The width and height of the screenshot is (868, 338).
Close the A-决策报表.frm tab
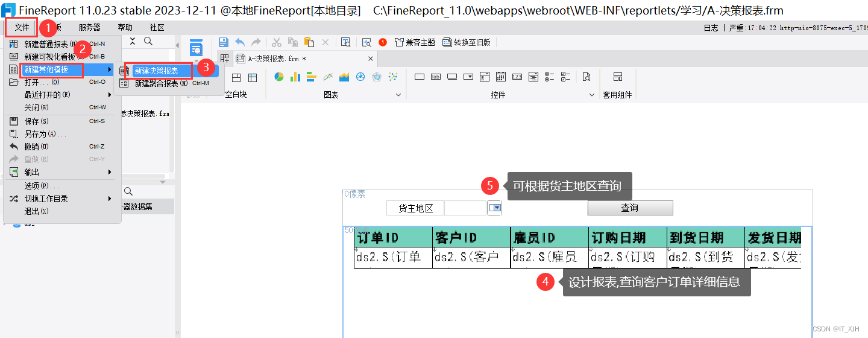pyautogui.click(x=371, y=59)
